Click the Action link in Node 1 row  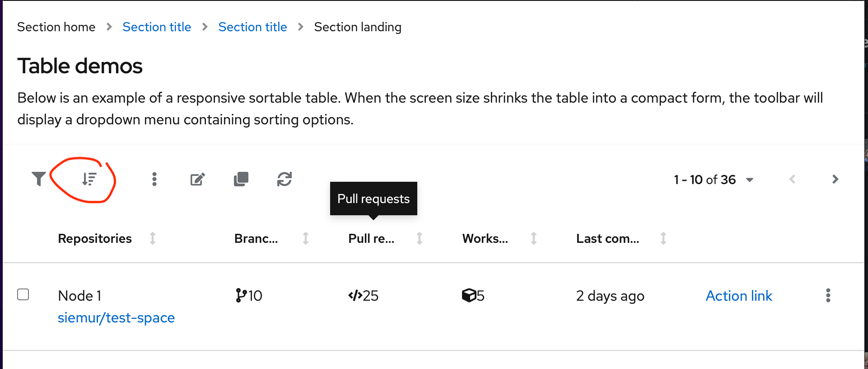(x=739, y=296)
